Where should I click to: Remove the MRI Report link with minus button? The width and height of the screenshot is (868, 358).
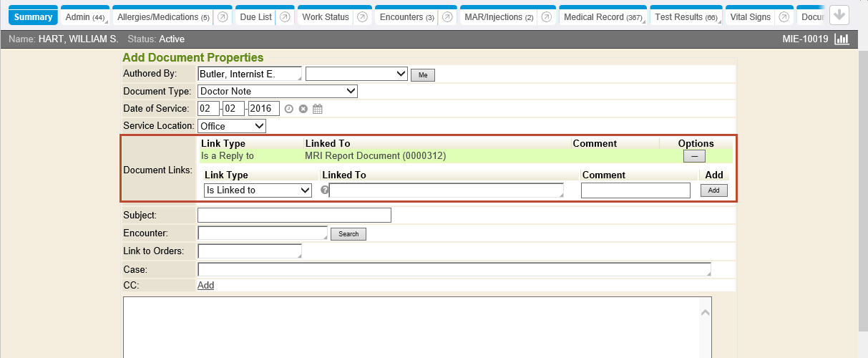click(x=693, y=155)
